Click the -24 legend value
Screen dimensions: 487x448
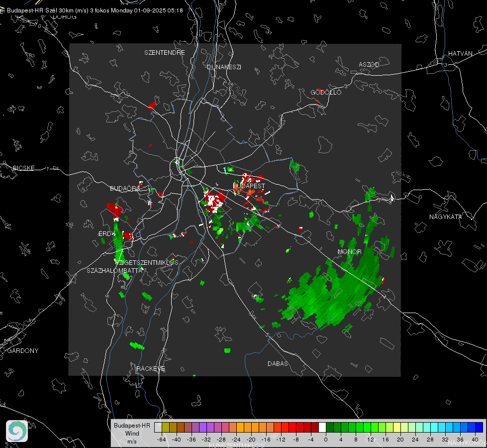(236, 440)
